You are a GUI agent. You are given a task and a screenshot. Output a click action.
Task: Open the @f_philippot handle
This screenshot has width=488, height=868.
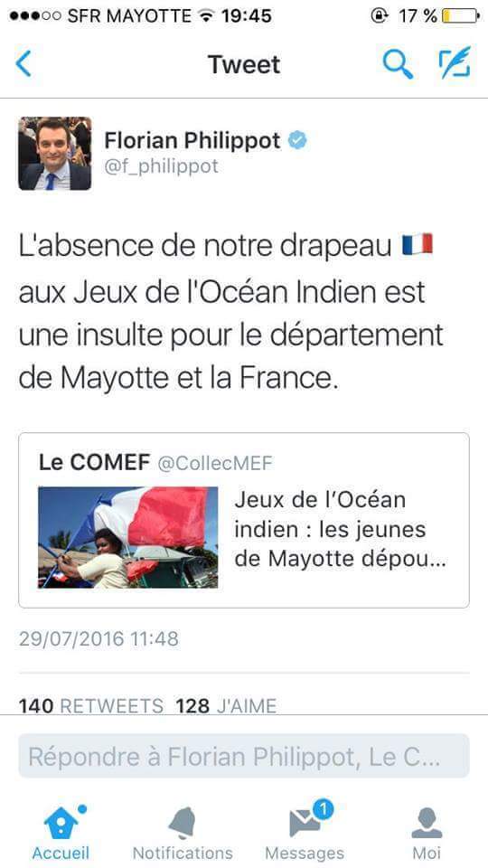tap(162, 166)
